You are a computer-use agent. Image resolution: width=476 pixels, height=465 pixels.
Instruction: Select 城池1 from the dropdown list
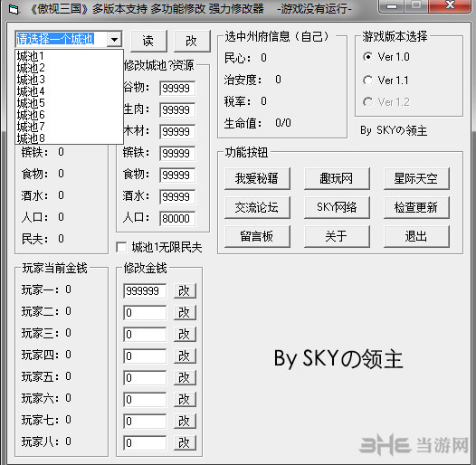click(x=69, y=56)
